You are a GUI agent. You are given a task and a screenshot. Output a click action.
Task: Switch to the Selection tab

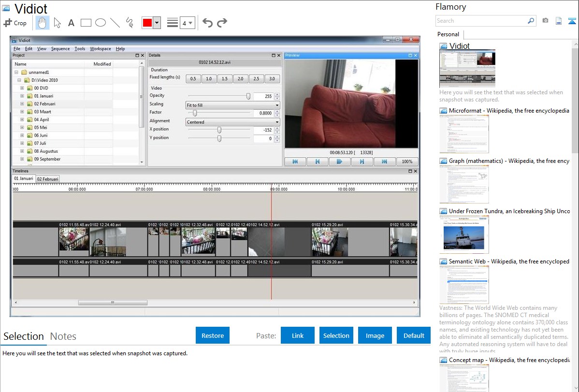[24, 336]
